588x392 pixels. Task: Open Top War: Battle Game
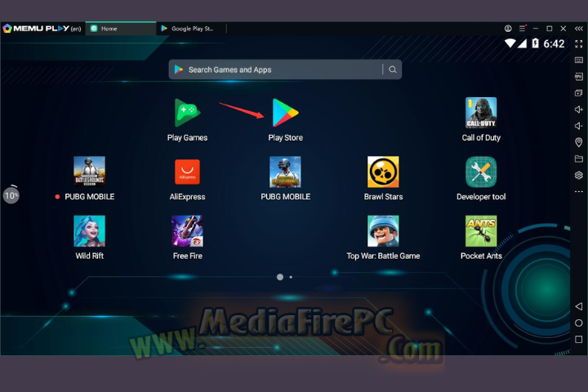tap(383, 230)
